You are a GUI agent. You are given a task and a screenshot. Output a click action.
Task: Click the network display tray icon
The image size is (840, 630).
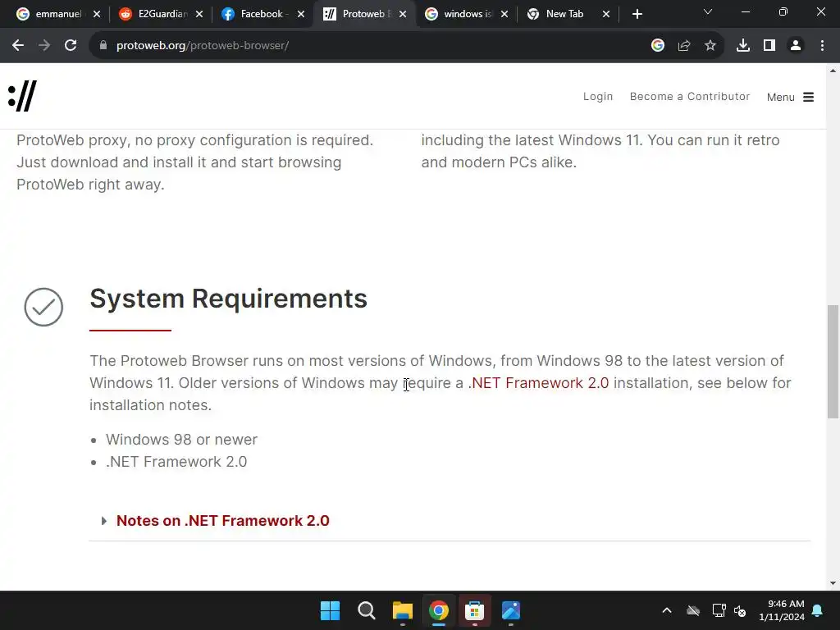tap(719, 610)
